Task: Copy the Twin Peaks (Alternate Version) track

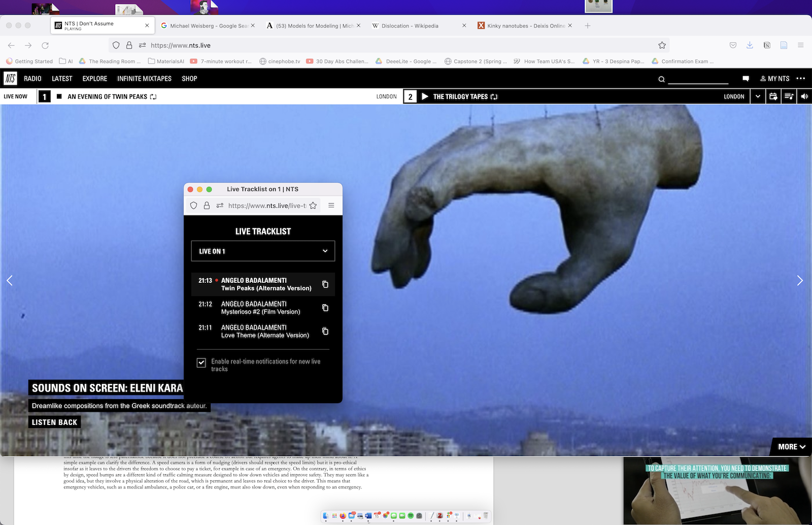Action: pyautogui.click(x=325, y=284)
